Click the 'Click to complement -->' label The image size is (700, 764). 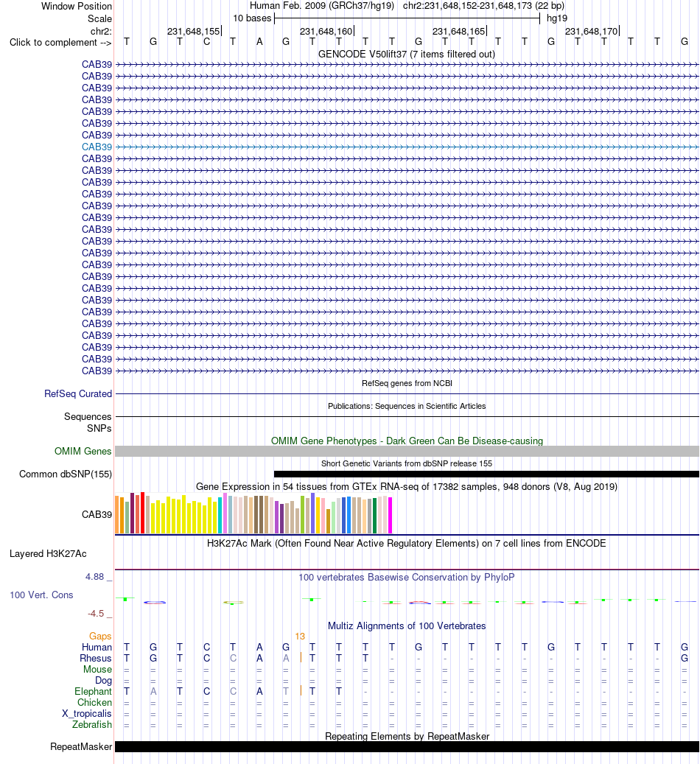pos(60,43)
